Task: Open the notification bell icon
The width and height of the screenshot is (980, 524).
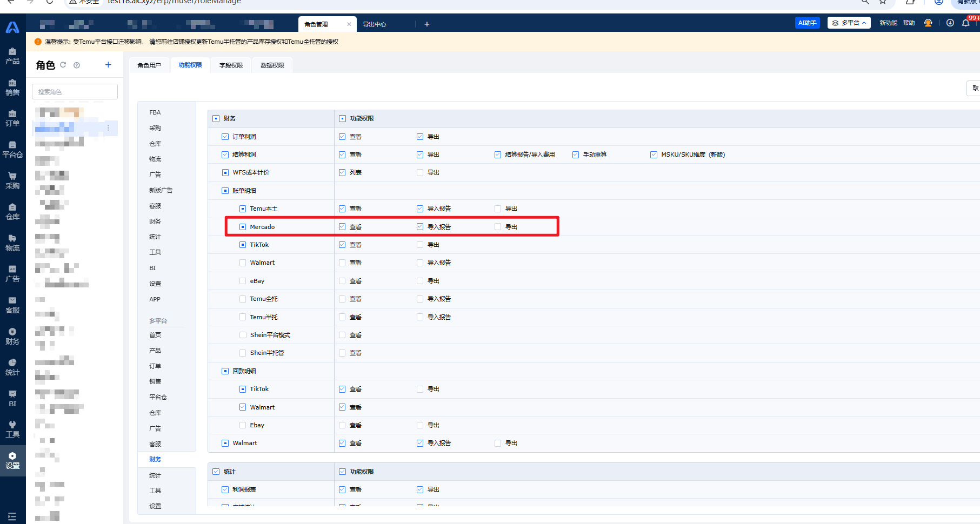Action: (x=965, y=23)
